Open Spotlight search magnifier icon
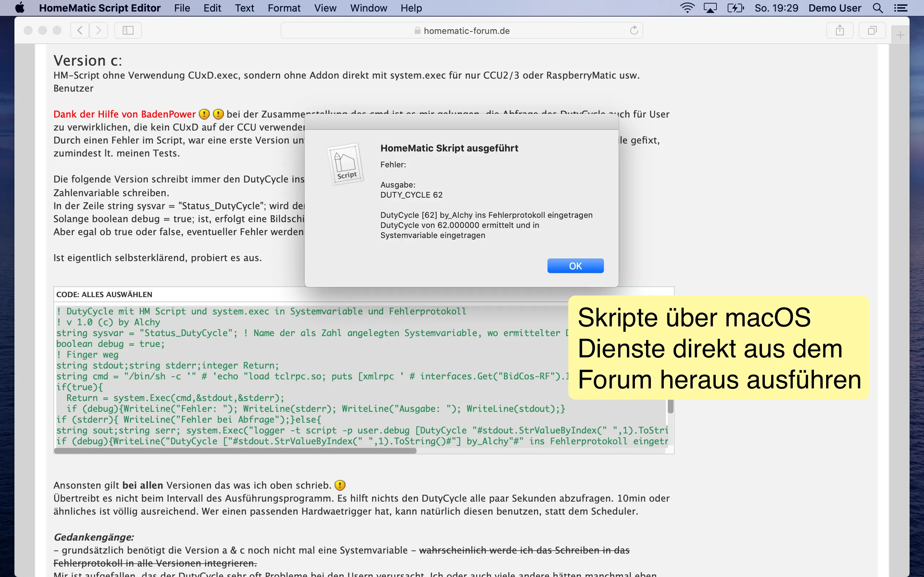The image size is (924, 577). (877, 8)
